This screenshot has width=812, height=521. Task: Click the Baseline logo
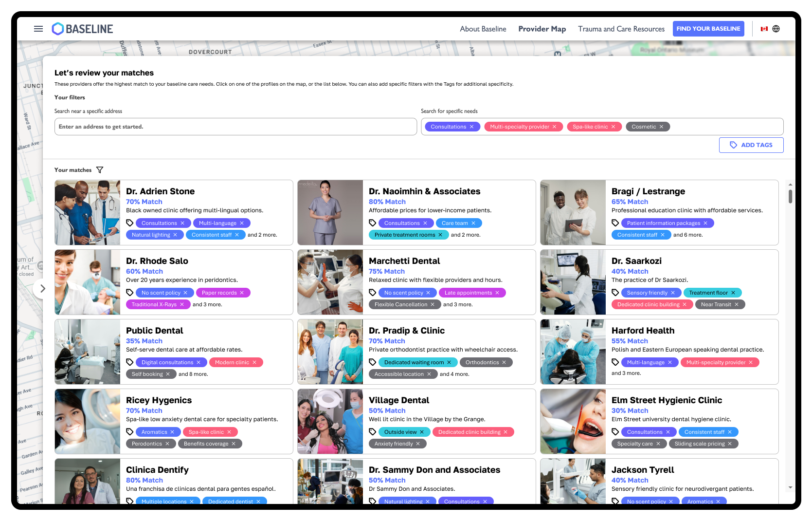[82, 29]
